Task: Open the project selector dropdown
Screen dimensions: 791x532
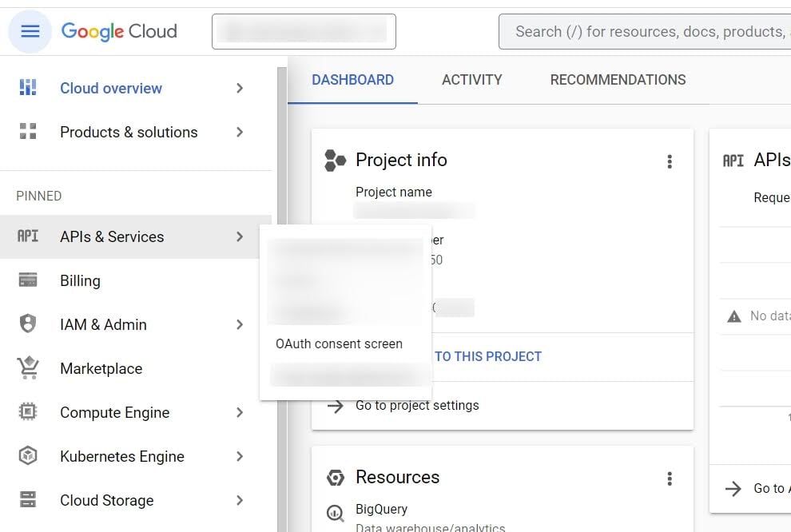Action: tap(304, 32)
